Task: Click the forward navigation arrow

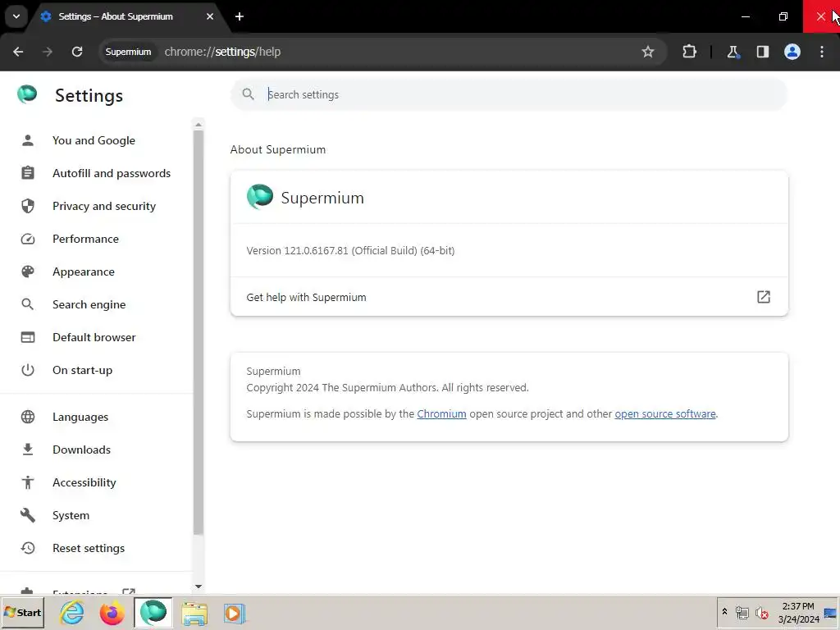Action: point(48,52)
